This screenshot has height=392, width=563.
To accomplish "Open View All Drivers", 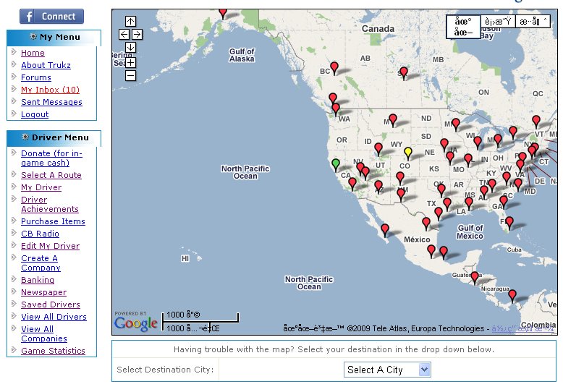I will coord(54,317).
